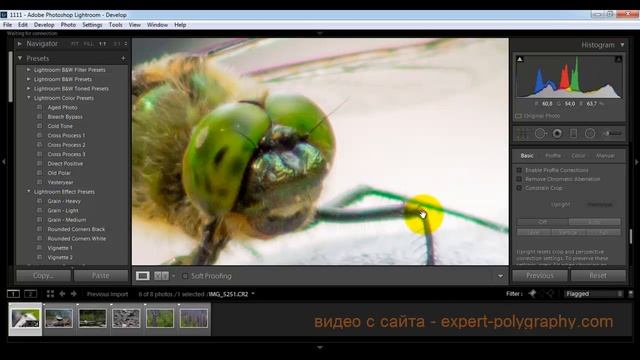The height and width of the screenshot is (360, 640).
Task: Select the Radial Filter tool icon
Action: click(590, 133)
